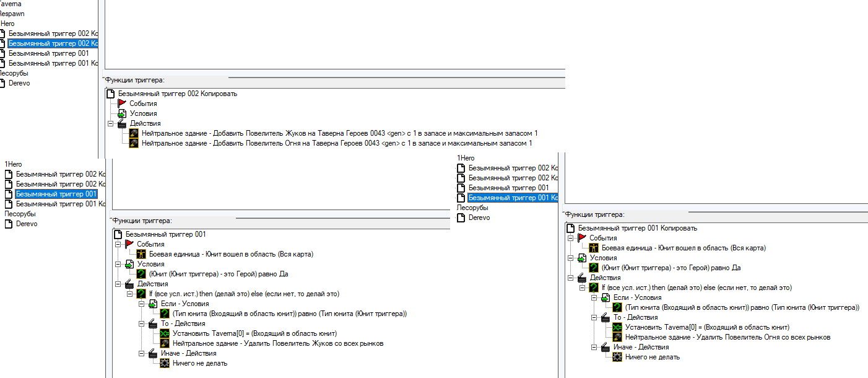Click hero condition question icon in Безымянный триггер 001
This screenshot has height=378, width=868.
(141, 274)
